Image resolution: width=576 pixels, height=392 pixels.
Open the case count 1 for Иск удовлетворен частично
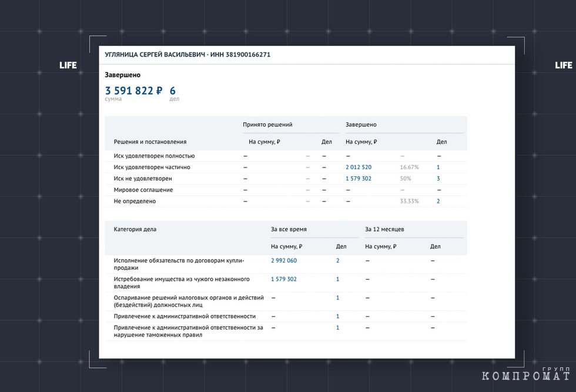pyautogui.click(x=438, y=167)
